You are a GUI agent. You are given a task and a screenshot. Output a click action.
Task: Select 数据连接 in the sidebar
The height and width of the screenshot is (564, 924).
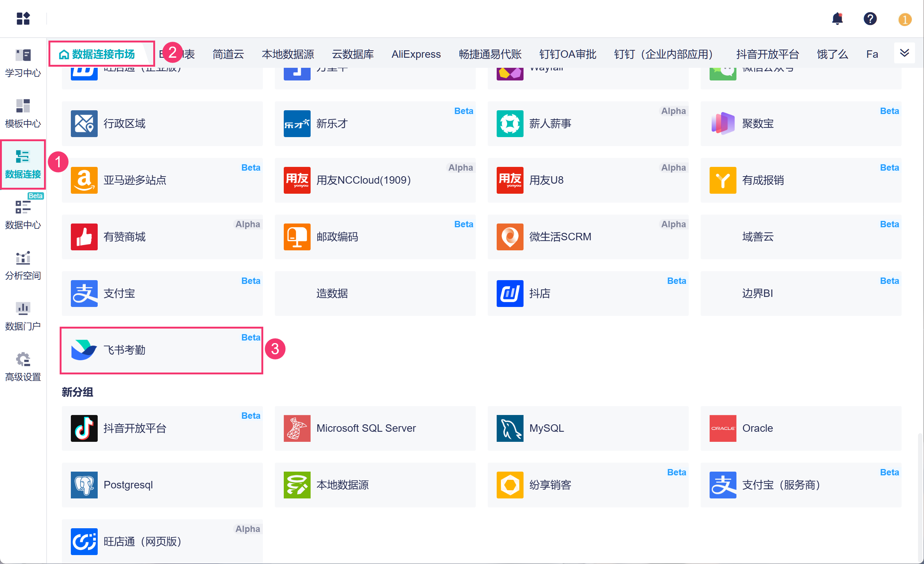click(x=23, y=164)
